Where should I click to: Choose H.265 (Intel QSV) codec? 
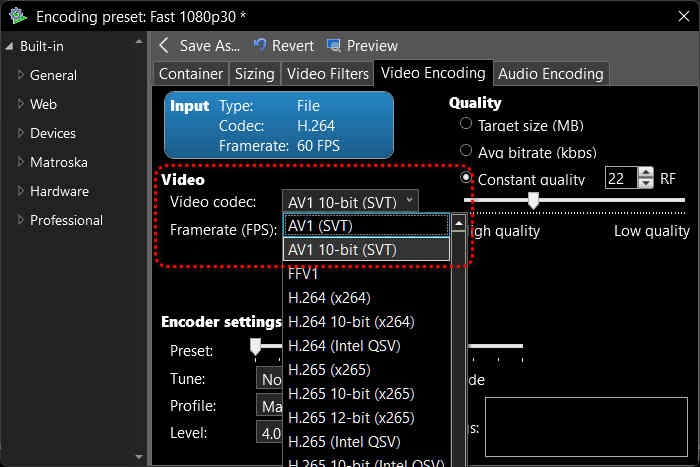coord(366,442)
